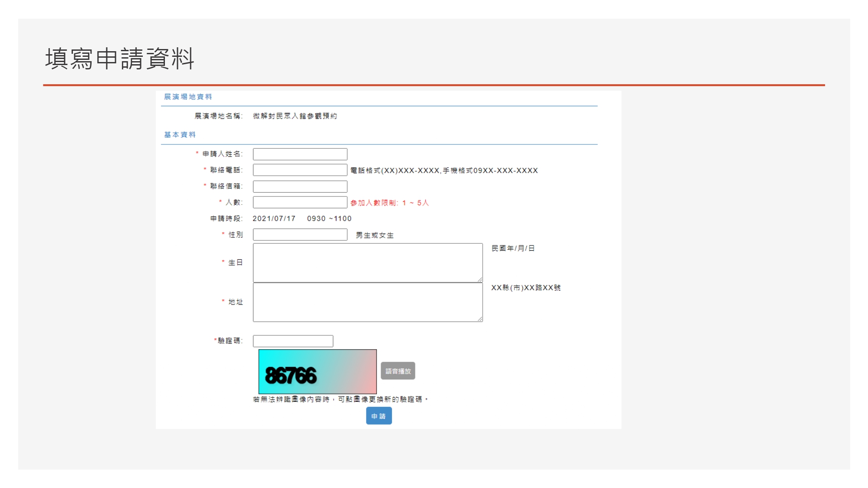Click the 基本資料 section header

179,134
